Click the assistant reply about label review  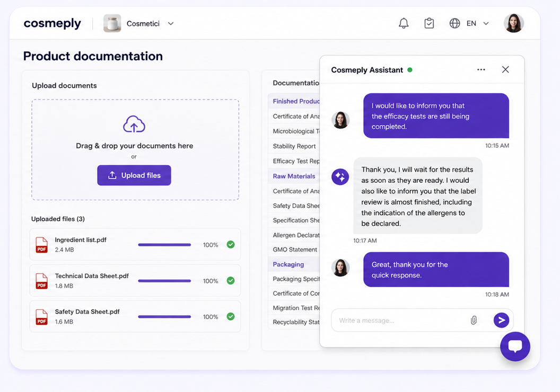pos(418,196)
